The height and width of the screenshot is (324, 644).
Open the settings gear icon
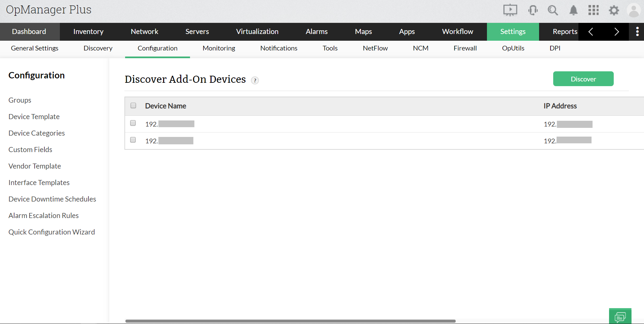click(614, 10)
